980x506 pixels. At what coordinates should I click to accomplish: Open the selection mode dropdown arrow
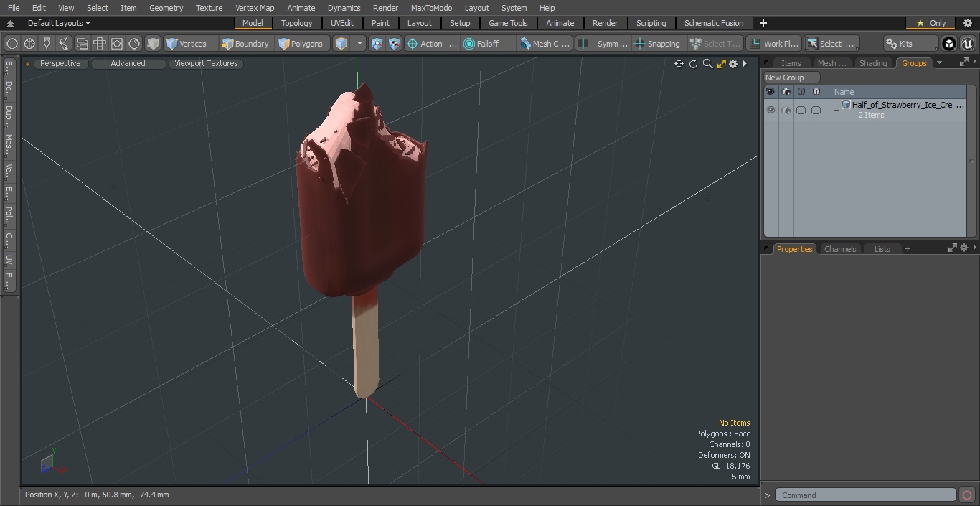(359, 44)
